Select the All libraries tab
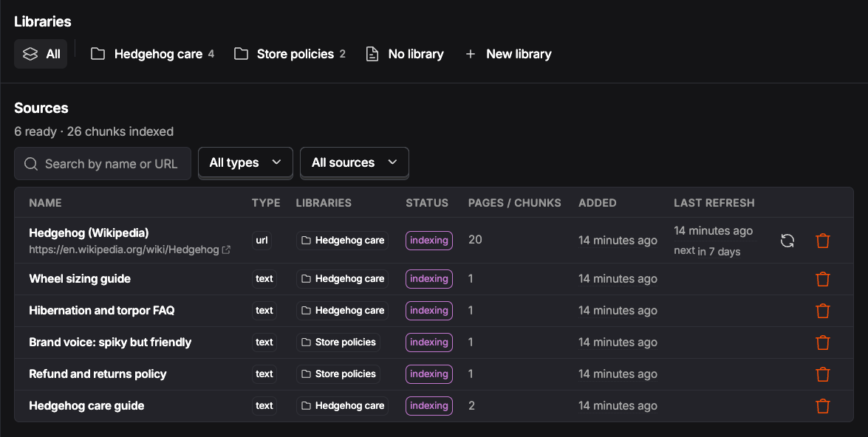The height and width of the screenshot is (437, 868). click(41, 54)
